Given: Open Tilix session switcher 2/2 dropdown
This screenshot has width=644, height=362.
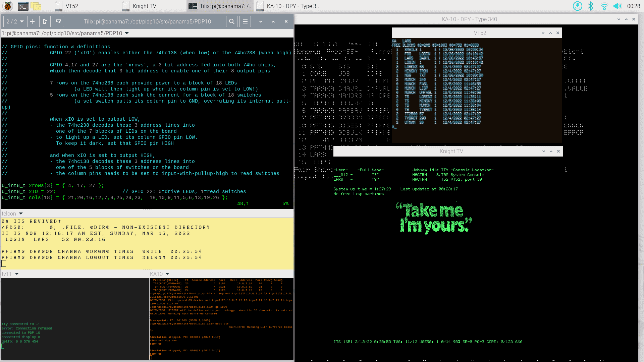Looking at the screenshot, I should pyautogui.click(x=15, y=21).
